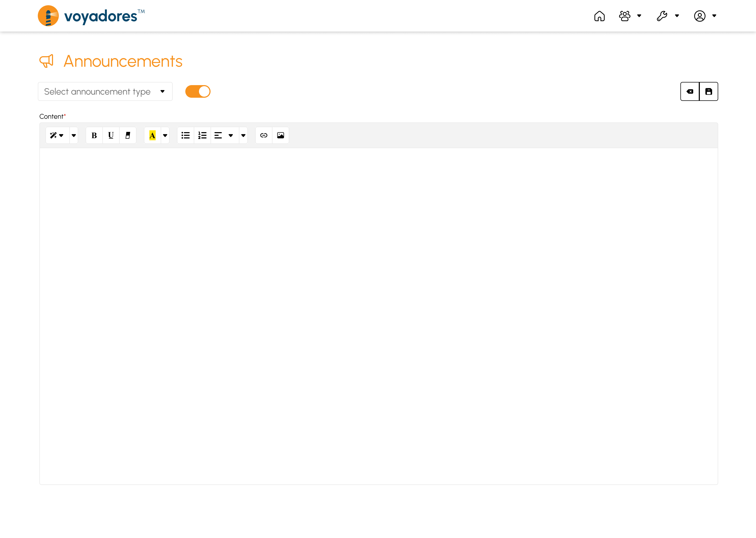Toggle the orange announcement active switch
Image resolution: width=756 pixels, height=538 pixels.
tap(198, 91)
